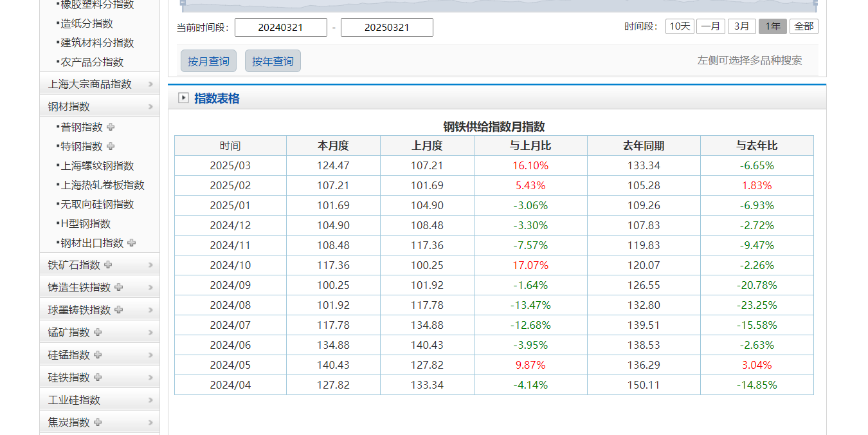Expand the 焦炭指数 row arrow
The height and width of the screenshot is (435, 868).
click(150, 423)
